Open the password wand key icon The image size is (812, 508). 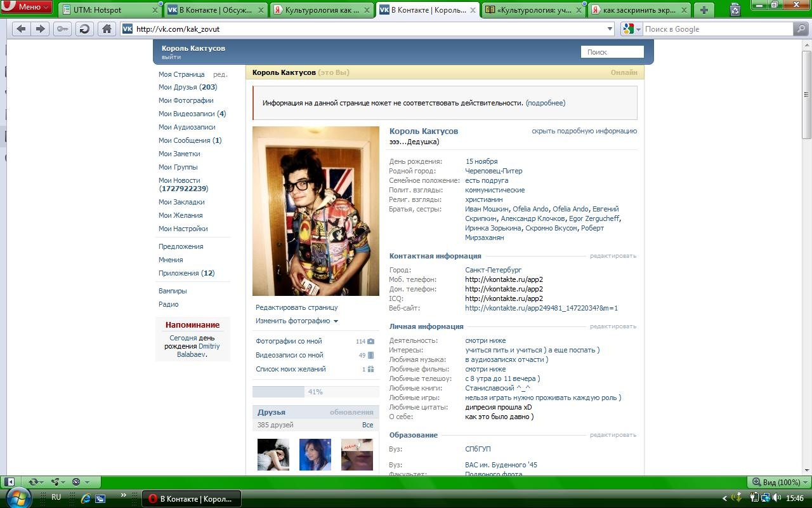click(62, 29)
